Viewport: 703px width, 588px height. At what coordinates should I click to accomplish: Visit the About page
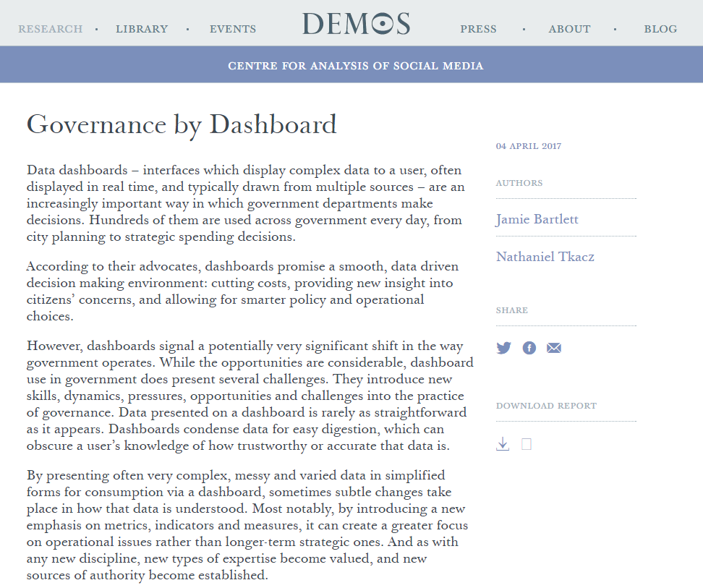[x=569, y=29]
